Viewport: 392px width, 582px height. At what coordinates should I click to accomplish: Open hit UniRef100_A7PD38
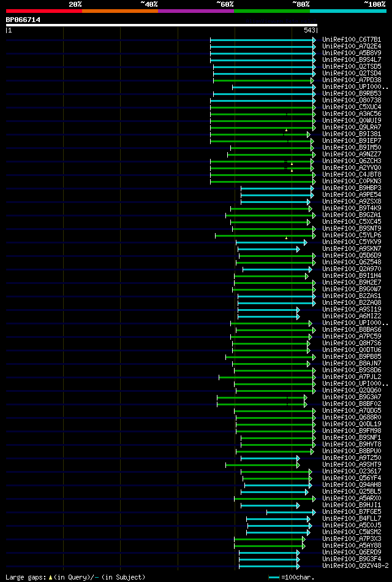(352, 80)
